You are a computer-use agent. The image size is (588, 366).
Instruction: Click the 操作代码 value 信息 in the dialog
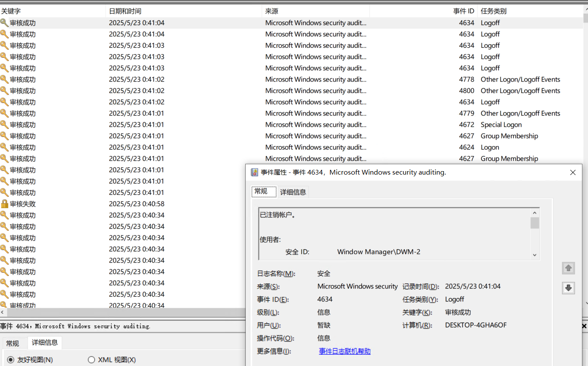[324, 338]
